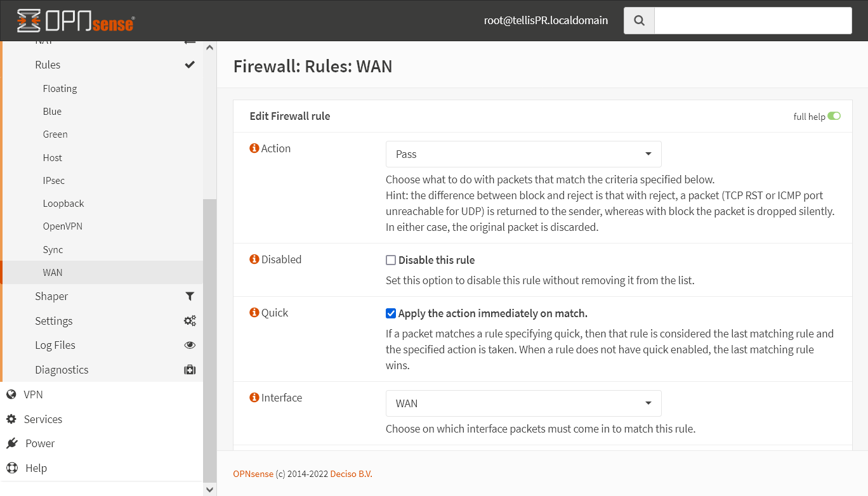Open Shaper via its funnel icon
The width and height of the screenshot is (868, 496).
pos(190,296)
